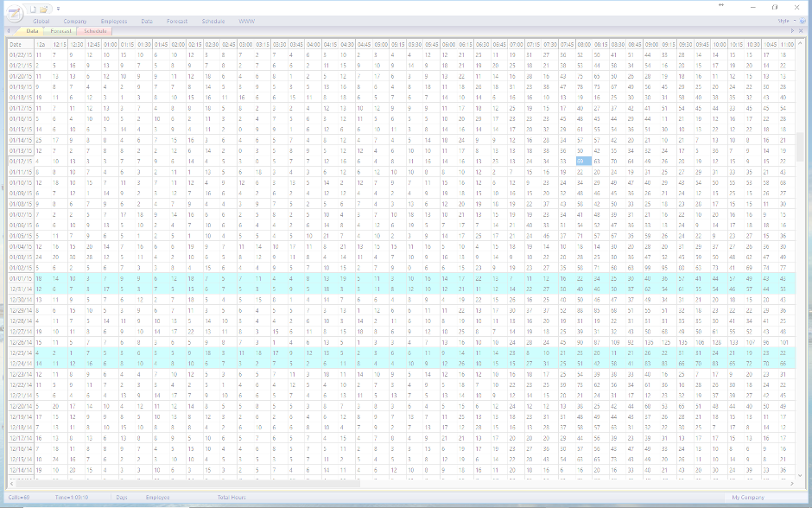The height and width of the screenshot is (508, 812).
Task: Open the Employees menu
Action: pyautogui.click(x=114, y=22)
